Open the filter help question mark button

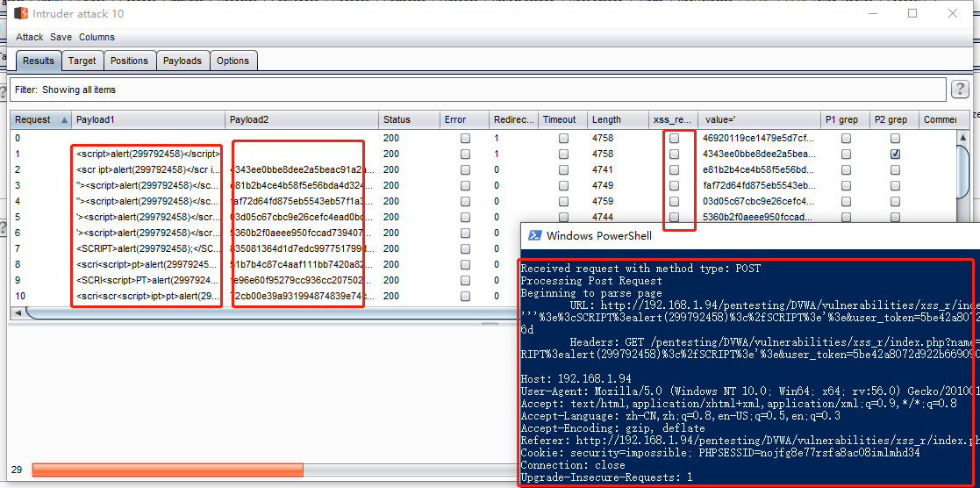pyautogui.click(x=960, y=90)
